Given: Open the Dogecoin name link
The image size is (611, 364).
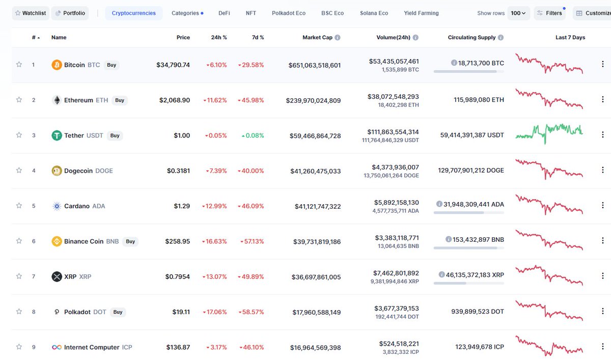Looking at the screenshot, I should [x=78, y=171].
